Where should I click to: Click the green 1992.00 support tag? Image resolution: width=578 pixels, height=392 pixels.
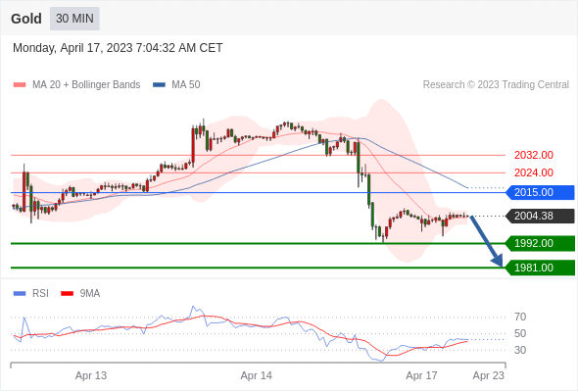[540, 243]
